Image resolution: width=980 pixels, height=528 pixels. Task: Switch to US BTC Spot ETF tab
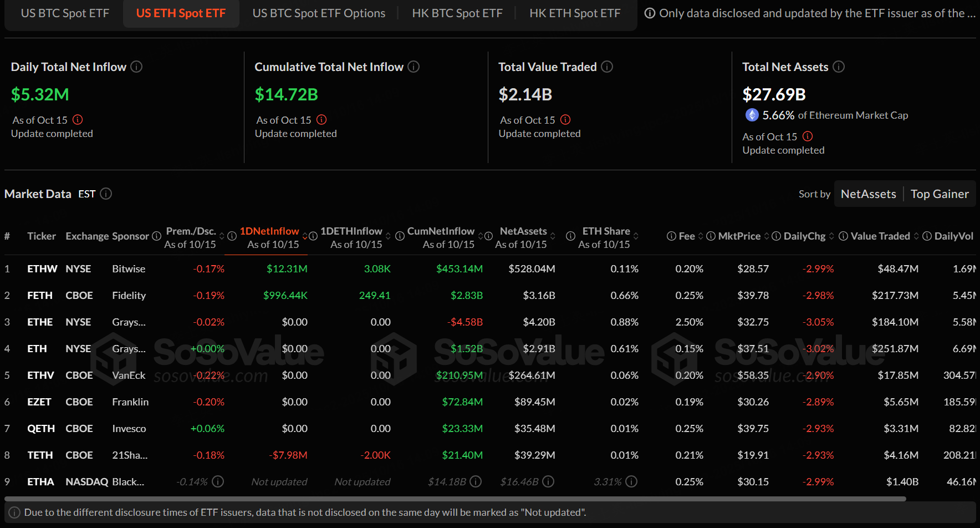65,13
